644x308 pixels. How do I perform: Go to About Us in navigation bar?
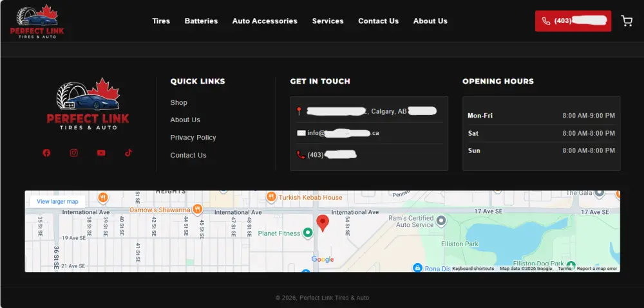(x=430, y=21)
